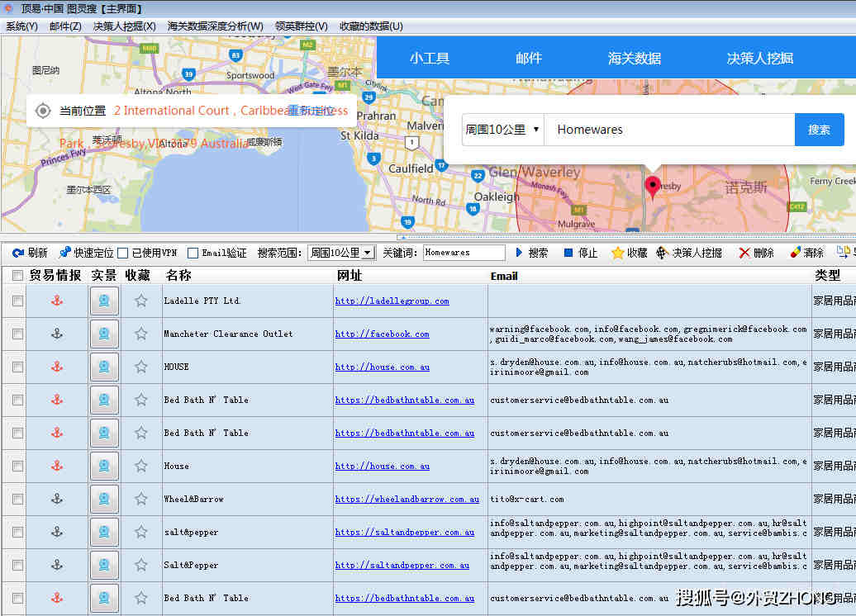856x616 pixels.
Task: Open the facebook.com link
Action: coord(382,334)
